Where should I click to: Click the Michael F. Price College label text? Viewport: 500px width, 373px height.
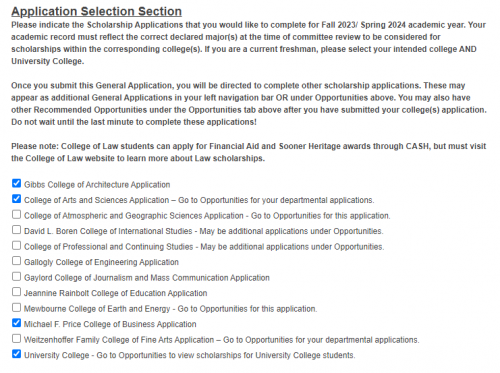[110, 324]
